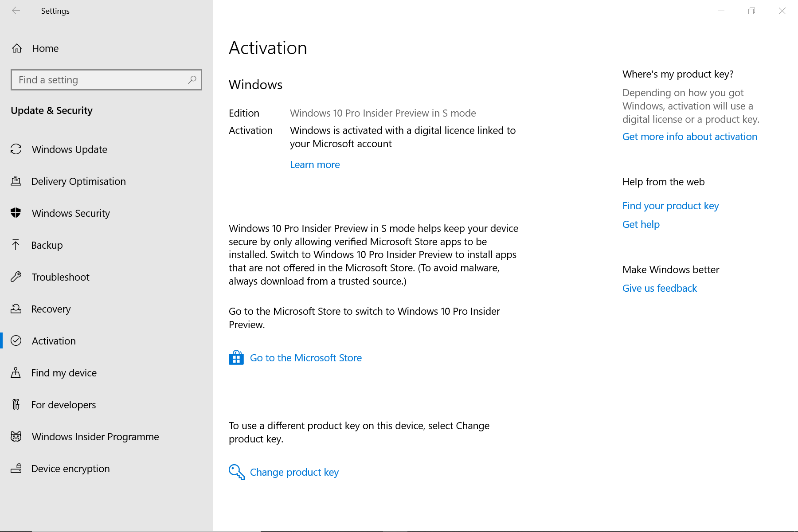Viewport: 798px width, 532px height.
Task: Click Give us feedback link
Action: [660, 288]
